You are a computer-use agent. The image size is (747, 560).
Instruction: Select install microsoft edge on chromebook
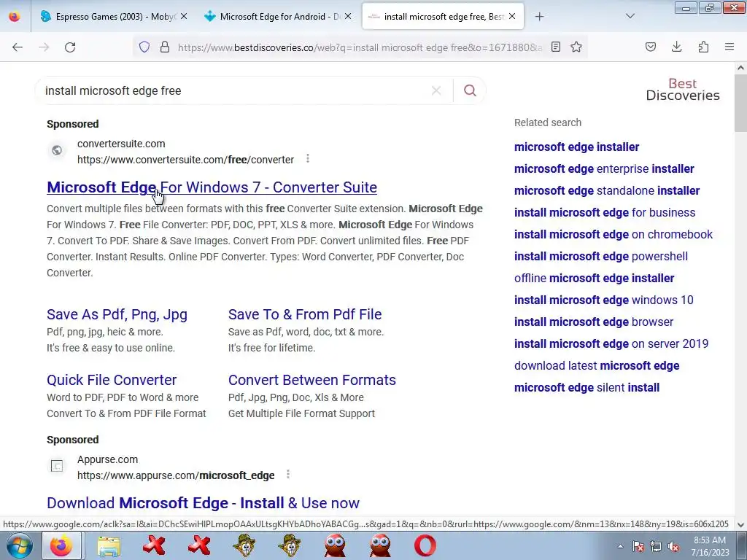coord(614,235)
